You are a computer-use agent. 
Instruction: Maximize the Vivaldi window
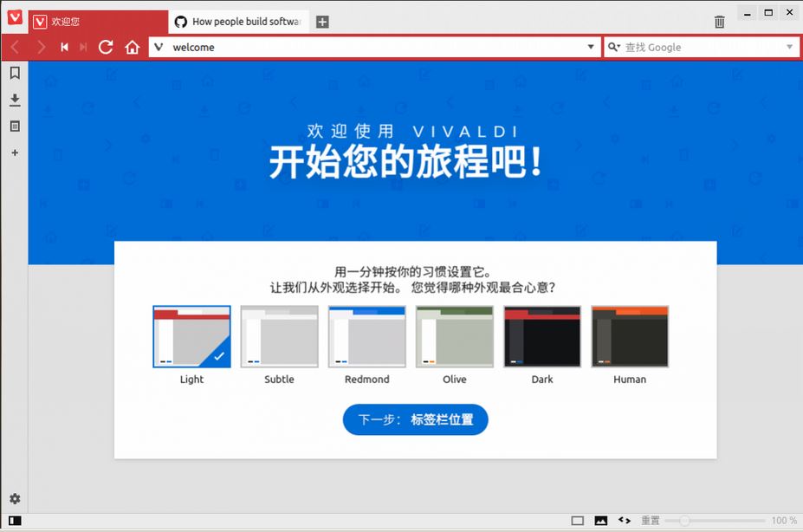pos(768,13)
